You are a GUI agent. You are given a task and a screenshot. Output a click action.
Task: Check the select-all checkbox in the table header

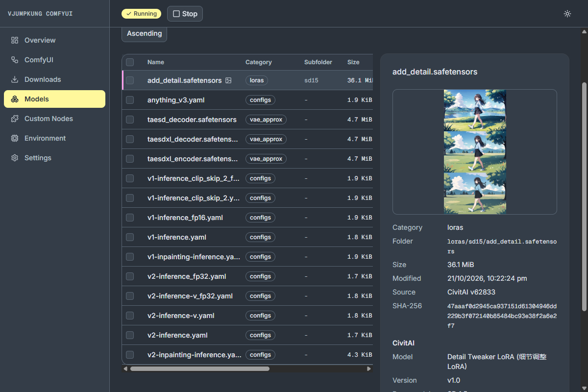[x=130, y=62]
